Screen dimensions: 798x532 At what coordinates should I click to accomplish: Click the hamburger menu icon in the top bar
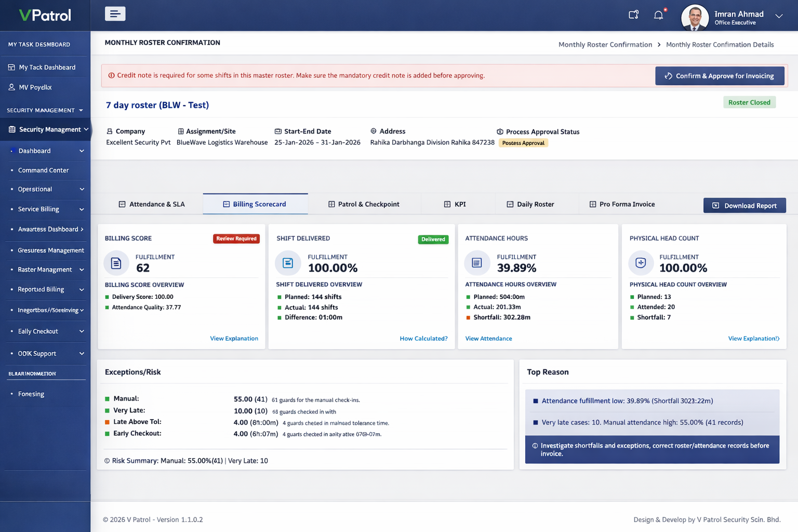pyautogui.click(x=115, y=14)
